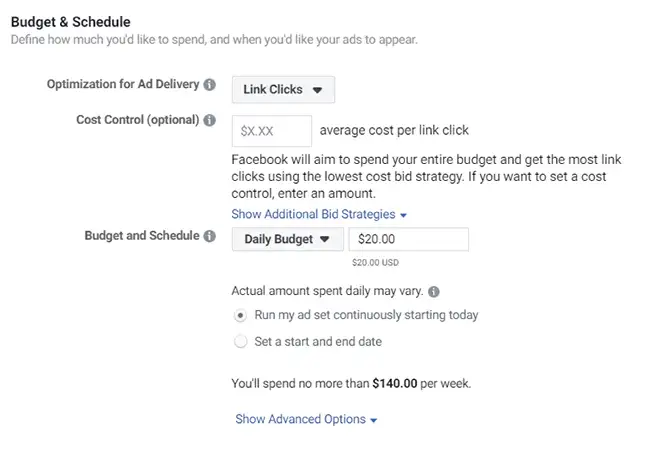Screen dimensions: 650x450
Task: Click the 'Cost Control (optional)' label text
Action: pyautogui.click(x=137, y=120)
